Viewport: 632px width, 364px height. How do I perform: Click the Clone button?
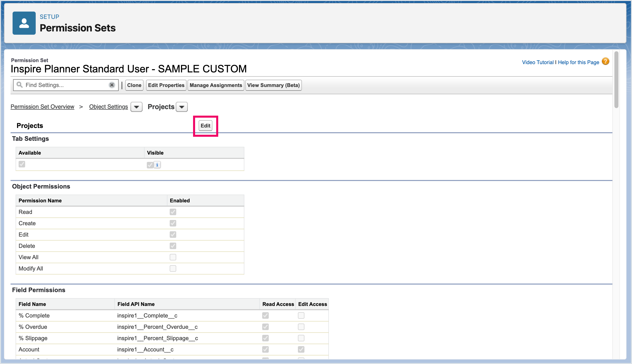pyautogui.click(x=134, y=85)
